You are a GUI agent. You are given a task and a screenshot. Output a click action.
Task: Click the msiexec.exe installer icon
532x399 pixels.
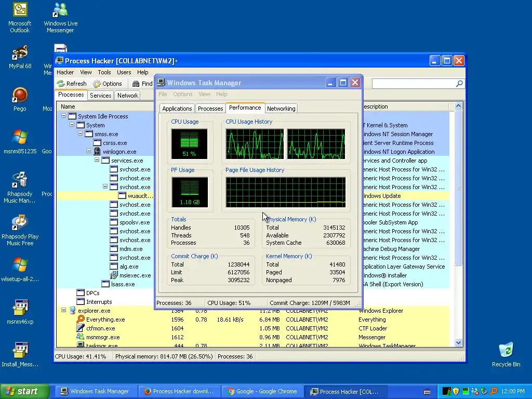(x=114, y=275)
